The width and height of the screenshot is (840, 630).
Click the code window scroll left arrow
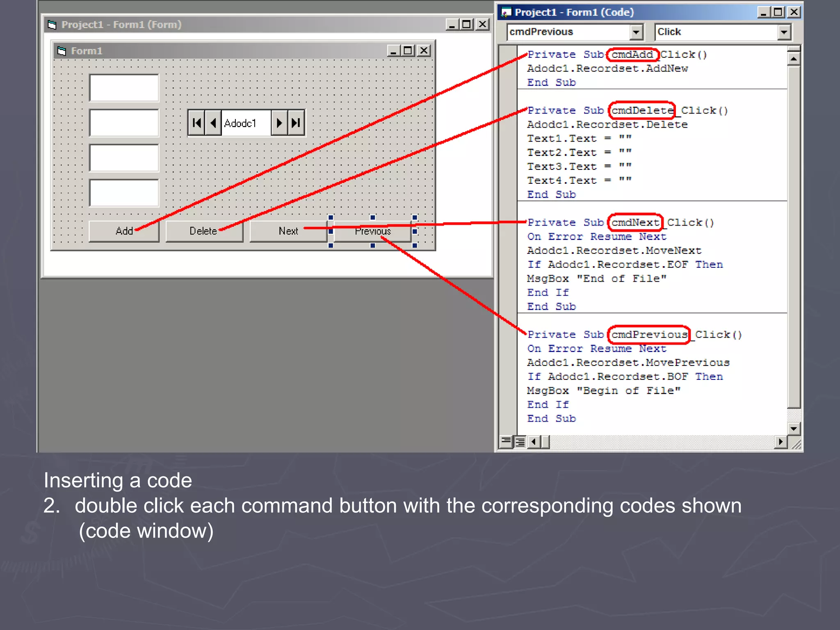tap(534, 442)
